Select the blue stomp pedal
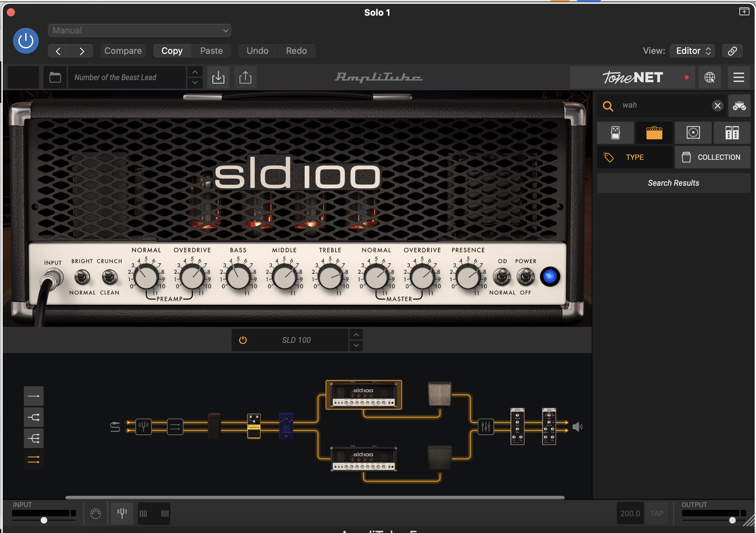This screenshot has width=756, height=533. 286,426
